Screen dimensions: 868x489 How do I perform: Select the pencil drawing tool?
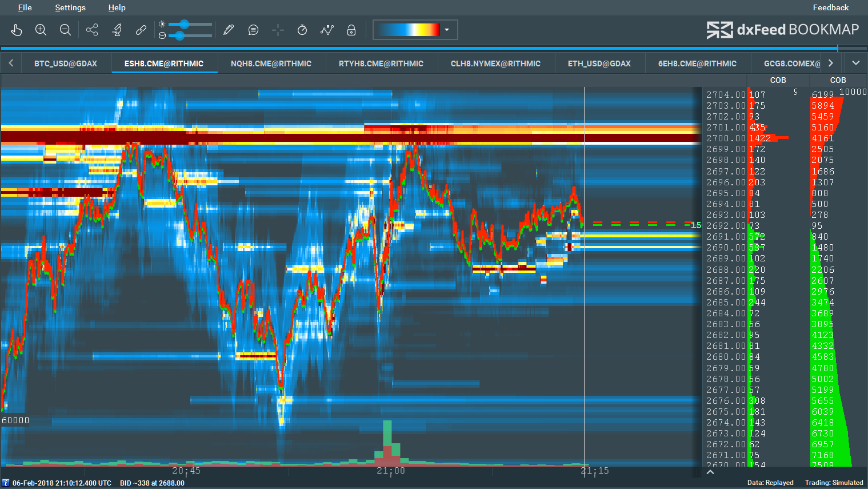[x=229, y=30]
